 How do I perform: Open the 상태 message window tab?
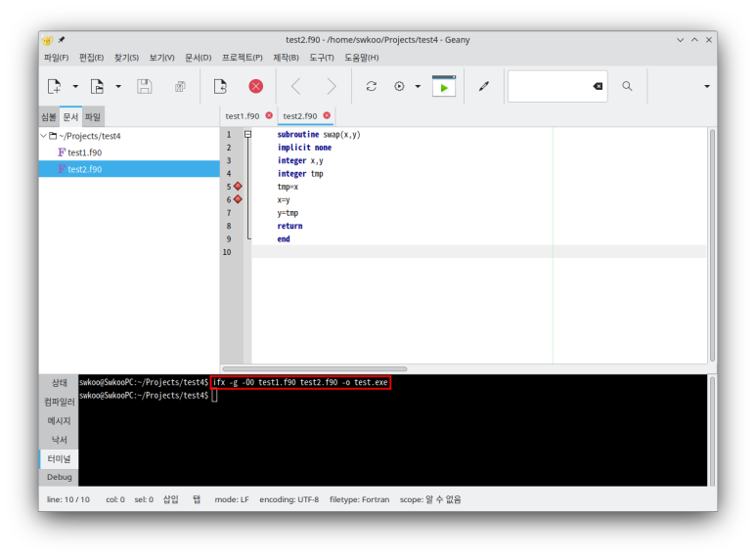59,383
